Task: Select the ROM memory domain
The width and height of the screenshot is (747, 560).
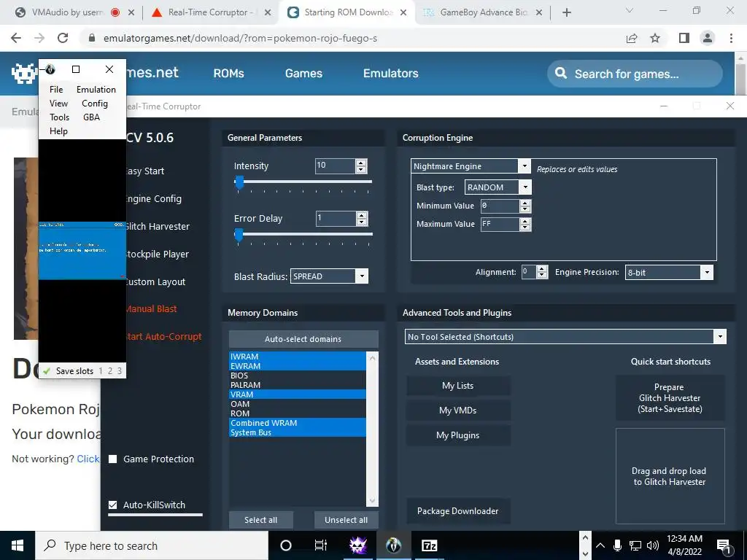Action: 298,413
